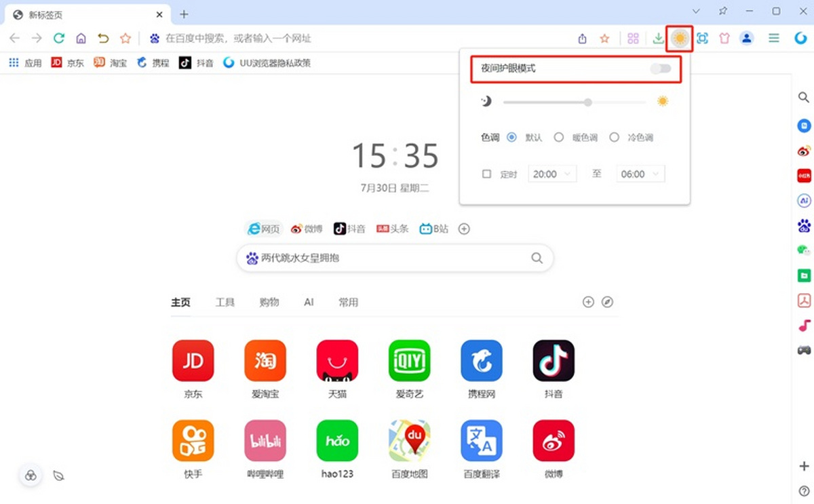Open the PDF tool sidebar icon

[x=804, y=301]
